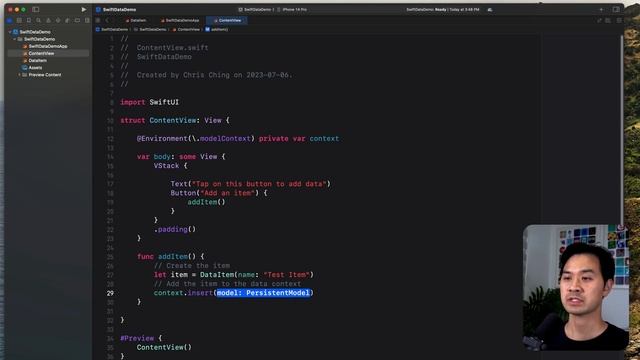Image resolution: width=640 pixels, height=360 pixels.
Task: Add an editor split on right
Action: 619,20
